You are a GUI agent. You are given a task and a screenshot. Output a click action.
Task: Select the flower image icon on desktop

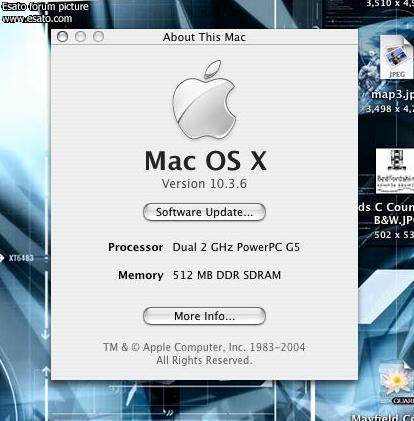click(x=397, y=383)
